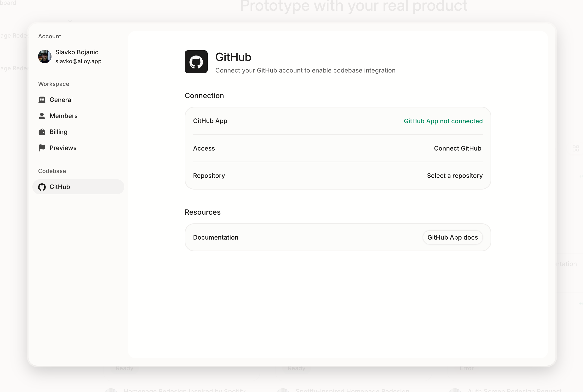Select the Previews flag icon
Screen dimensions: 583x392
pos(42,148)
